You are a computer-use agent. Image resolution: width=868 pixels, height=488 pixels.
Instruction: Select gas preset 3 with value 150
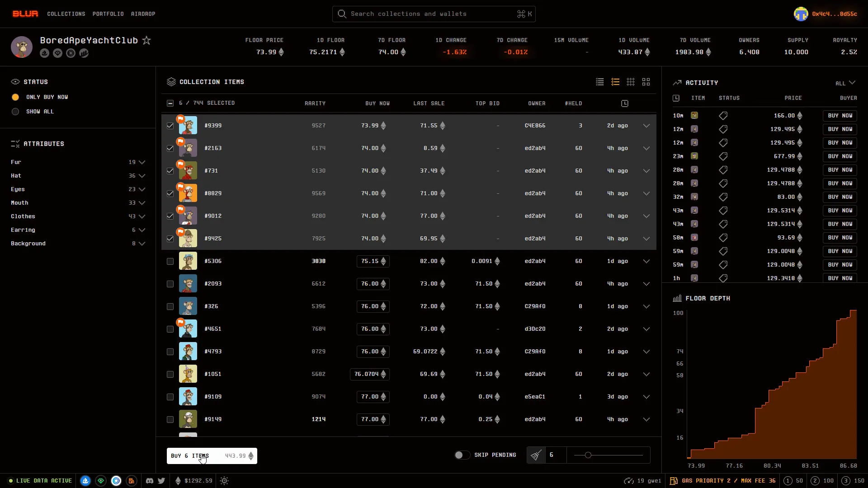pos(854,481)
